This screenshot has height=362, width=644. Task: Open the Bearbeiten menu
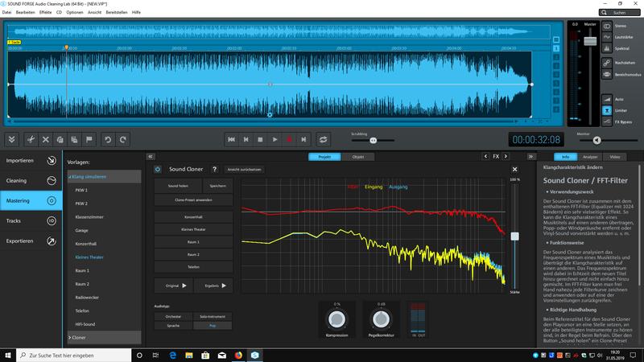tap(25, 12)
